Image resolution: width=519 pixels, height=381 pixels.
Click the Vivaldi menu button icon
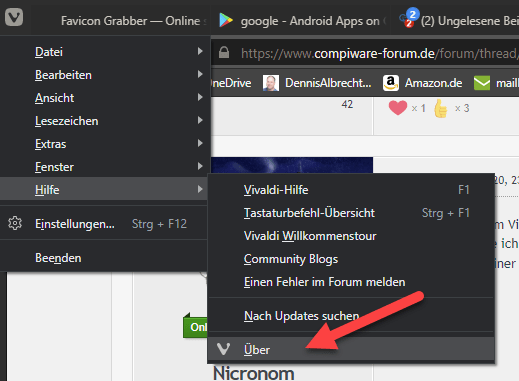14,17
